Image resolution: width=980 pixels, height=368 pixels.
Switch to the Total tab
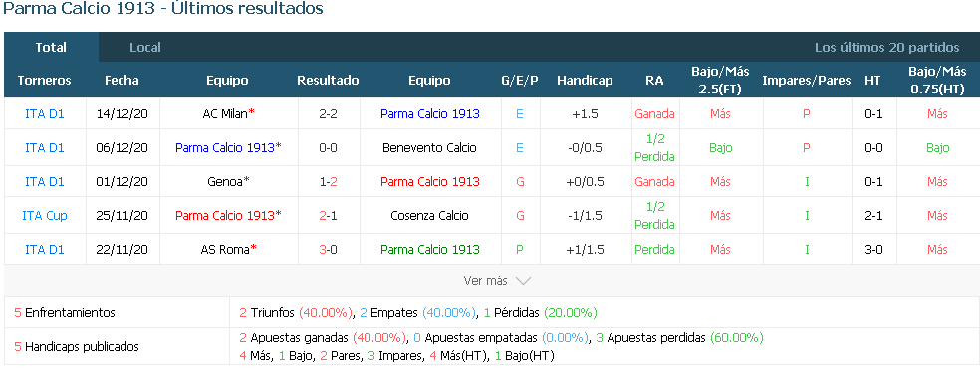pos(51,48)
